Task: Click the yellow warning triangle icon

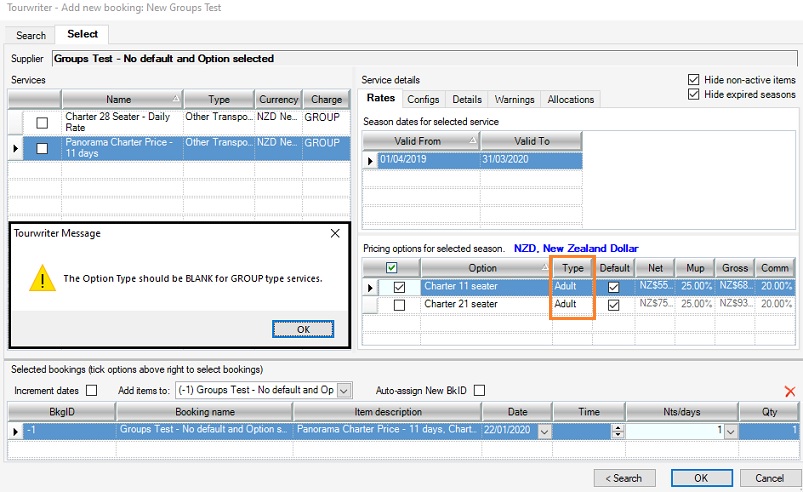Action: coord(42,279)
